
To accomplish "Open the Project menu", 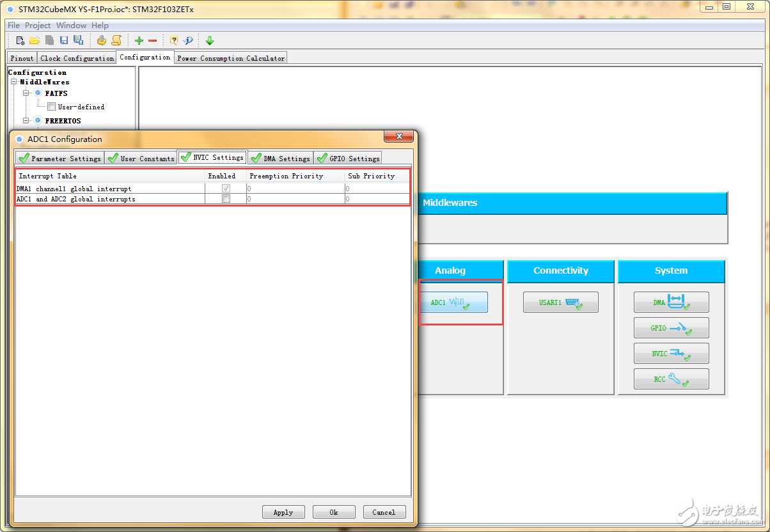I will tap(38, 26).
